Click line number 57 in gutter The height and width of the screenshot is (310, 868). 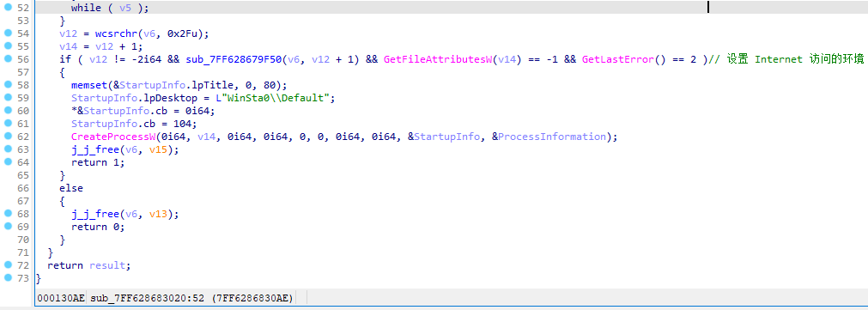click(22, 72)
